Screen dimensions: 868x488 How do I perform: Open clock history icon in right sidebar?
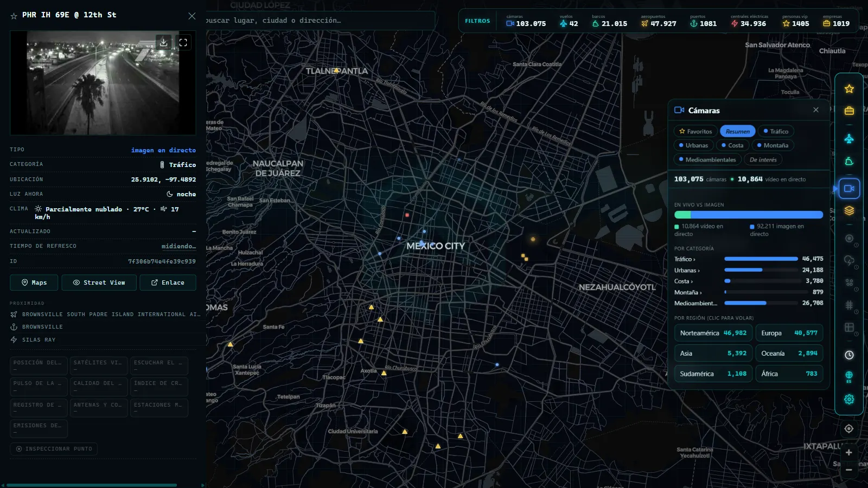pos(849,355)
